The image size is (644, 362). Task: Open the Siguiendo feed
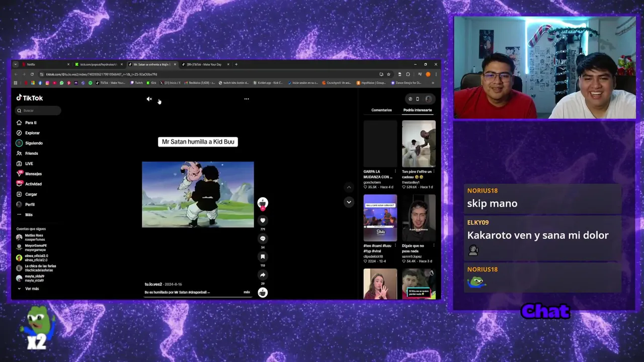click(x=30, y=143)
